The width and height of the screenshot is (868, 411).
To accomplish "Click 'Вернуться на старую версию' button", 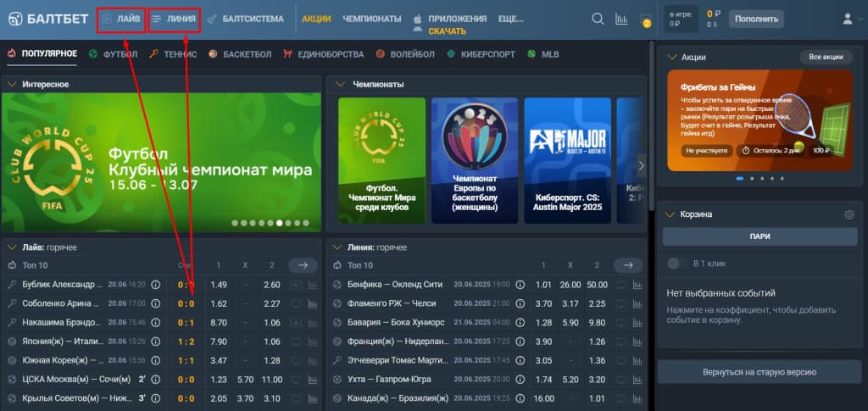I will [759, 372].
